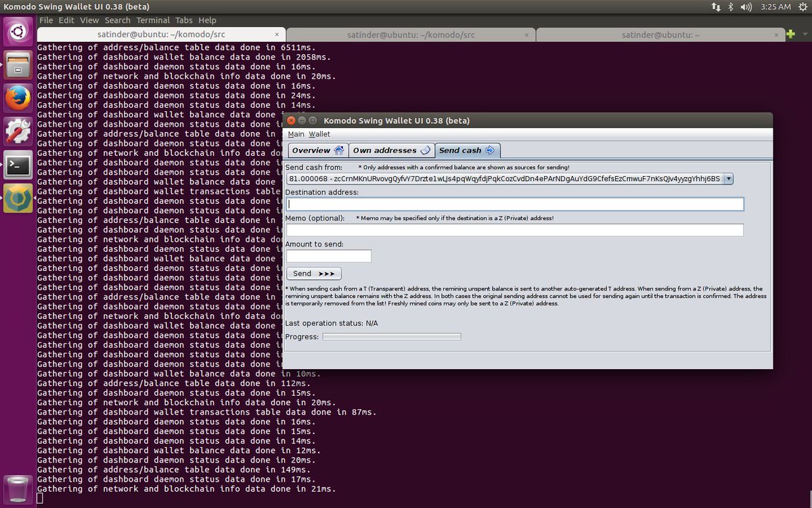Open the terminal Help menu
This screenshot has height=508, width=812.
tap(207, 20)
